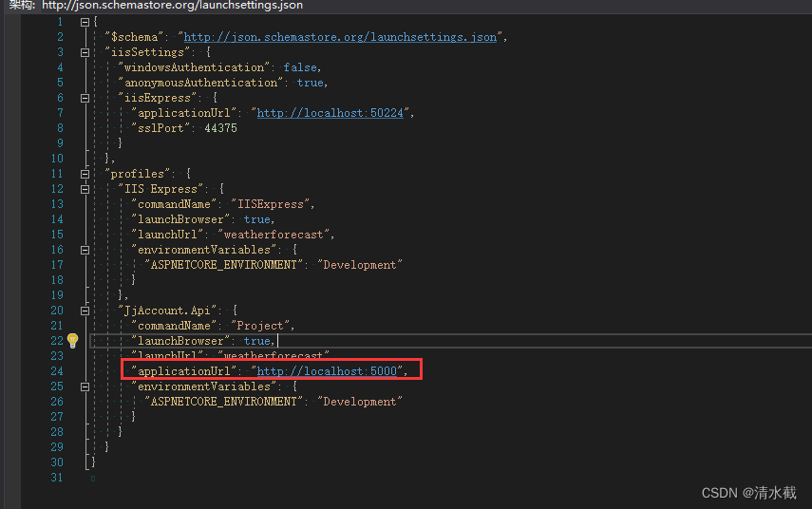
Task: Click the "applicationUrl" key on line 7
Action: [184, 113]
